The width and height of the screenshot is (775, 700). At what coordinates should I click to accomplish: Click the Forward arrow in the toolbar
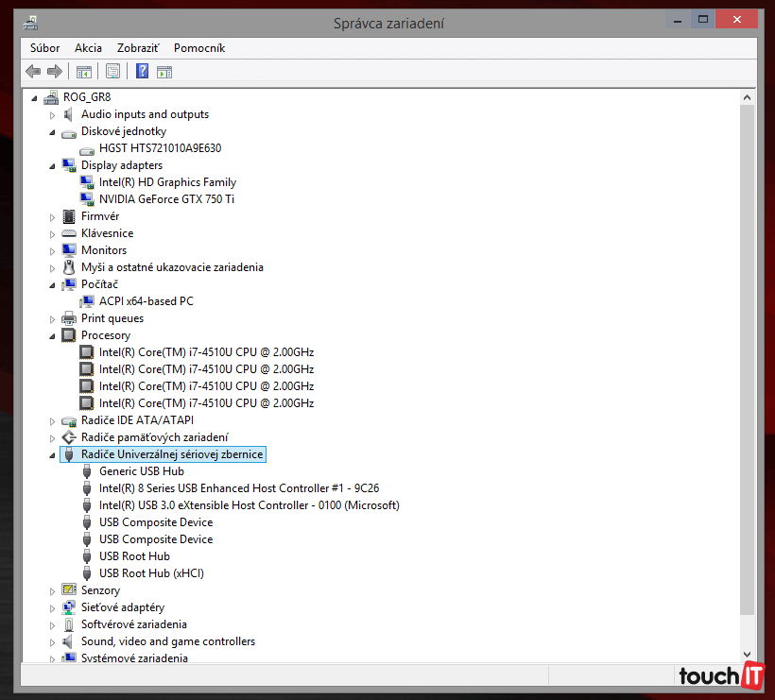[55, 71]
